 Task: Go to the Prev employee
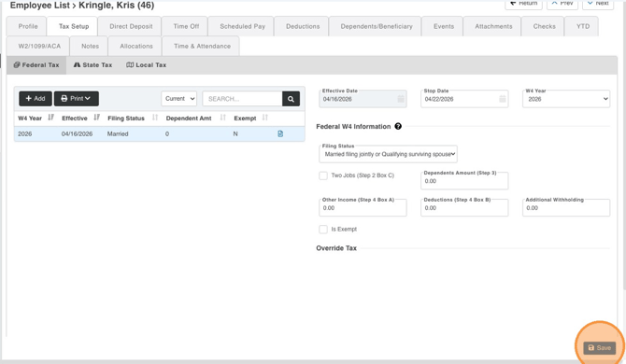562,4
